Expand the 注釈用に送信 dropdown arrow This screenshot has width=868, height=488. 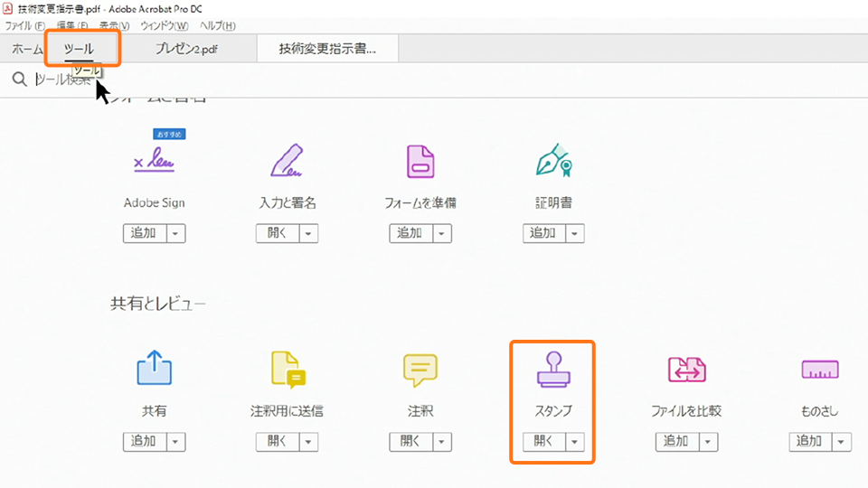pyautogui.click(x=308, y=442)
